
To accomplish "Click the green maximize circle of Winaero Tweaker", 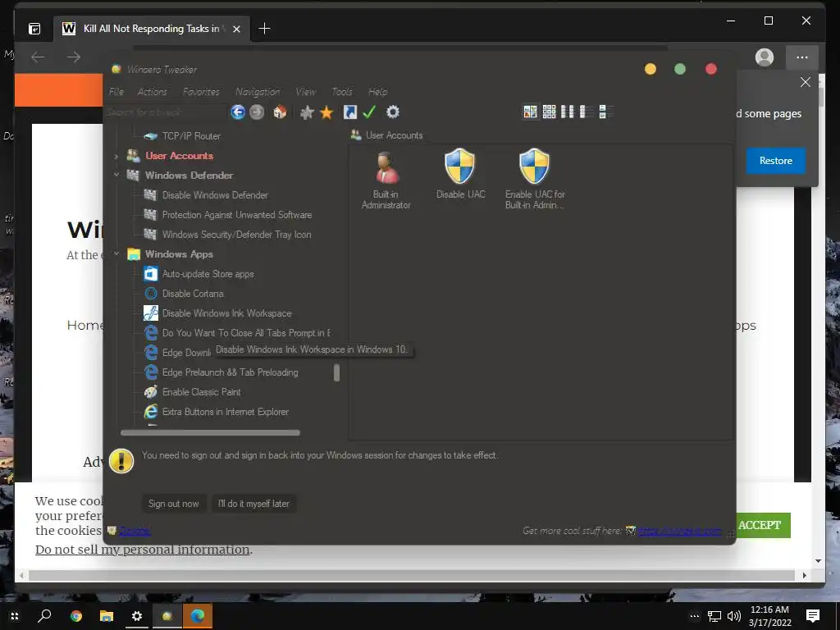I will [680, 69].
